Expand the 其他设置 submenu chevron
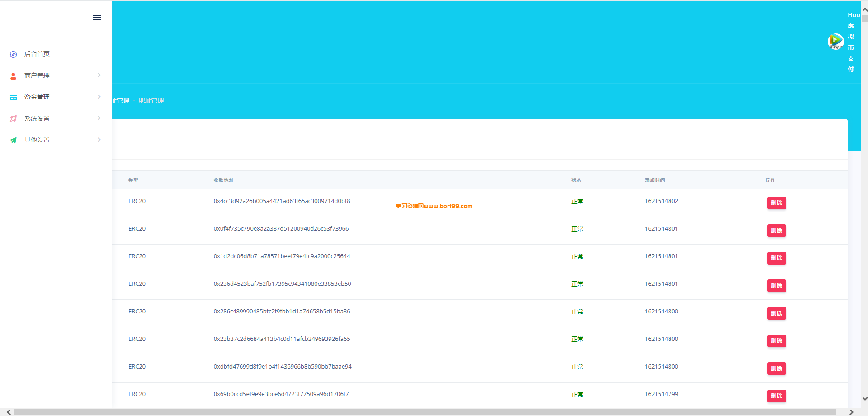The width and height of the screenshot is (868, 416). (x=99, y=140)
